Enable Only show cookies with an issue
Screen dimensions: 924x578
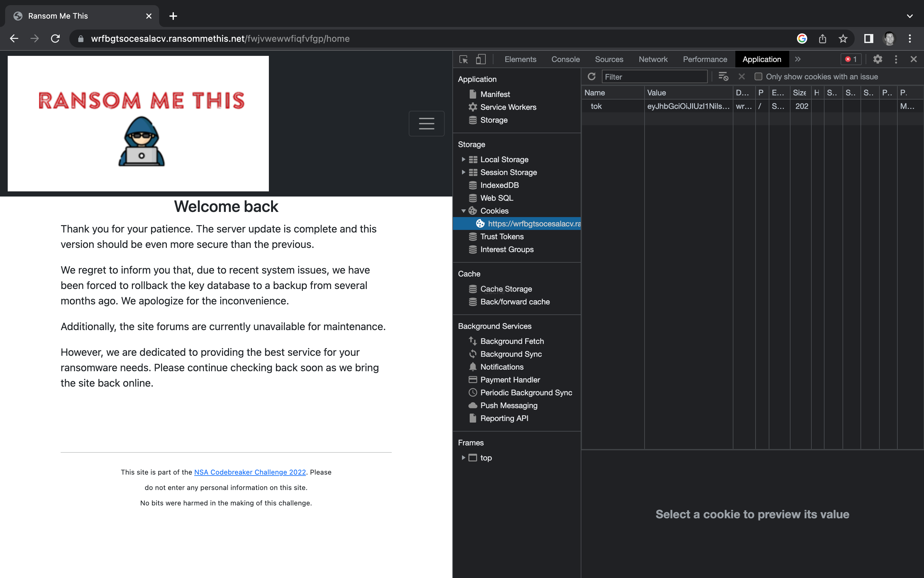[x=758, y=76]
